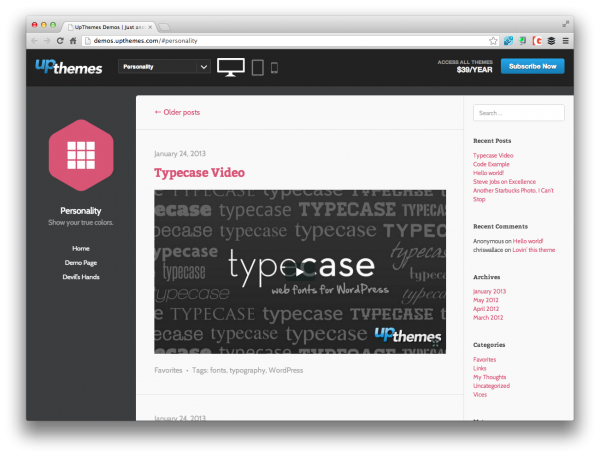Screen dimensions: 600x457
Task: Click the UpThemes watermark in the video
Action: click(x=408, y=335)
